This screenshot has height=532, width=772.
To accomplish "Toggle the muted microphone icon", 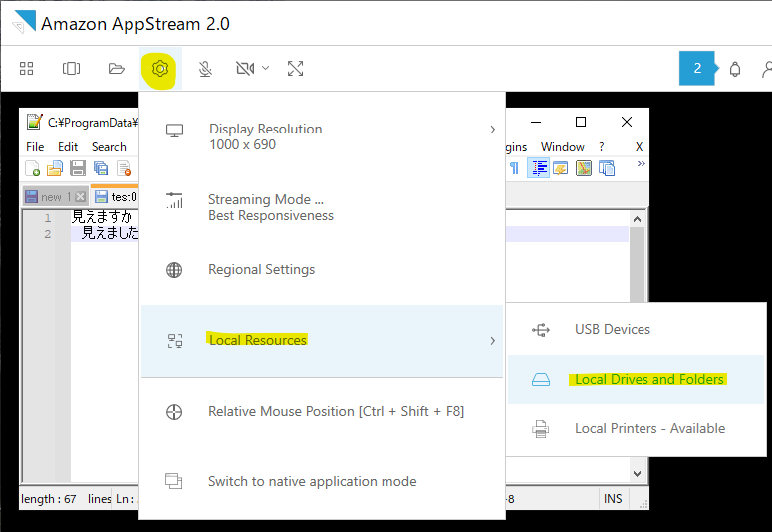I will pos(205,69).
